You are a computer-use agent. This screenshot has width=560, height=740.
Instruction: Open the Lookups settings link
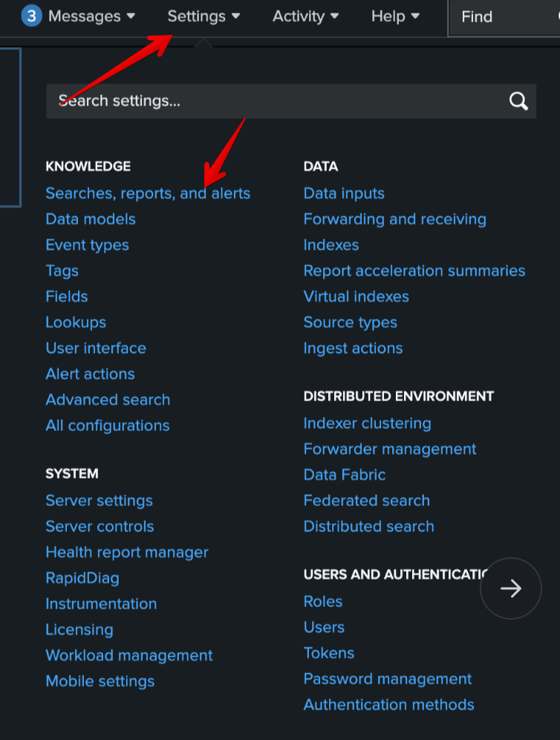tap(76, 322)
